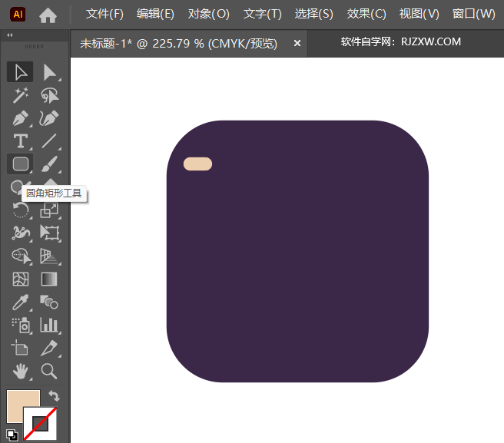Open the 选择(S) menu
The height and width of the screenshot is (443, 504).
313,14
